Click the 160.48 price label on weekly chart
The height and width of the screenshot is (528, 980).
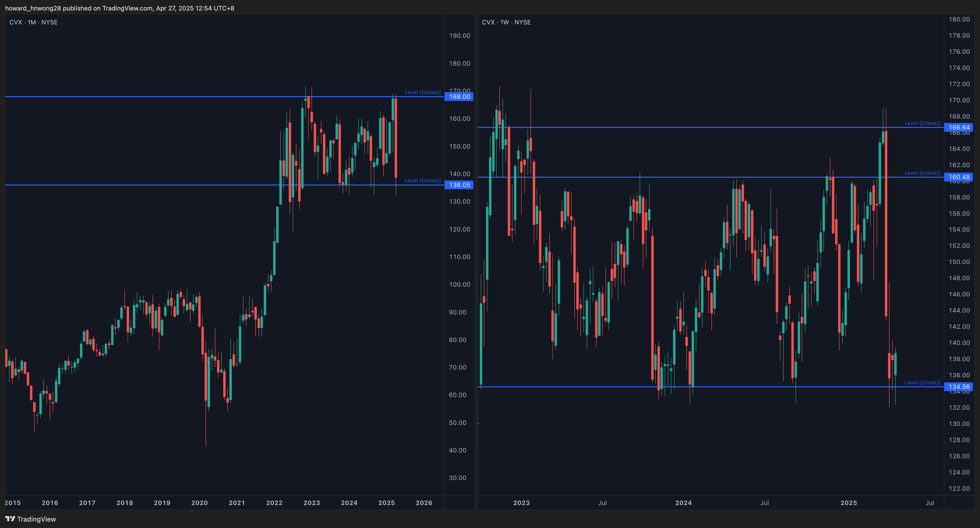(959, 177)
